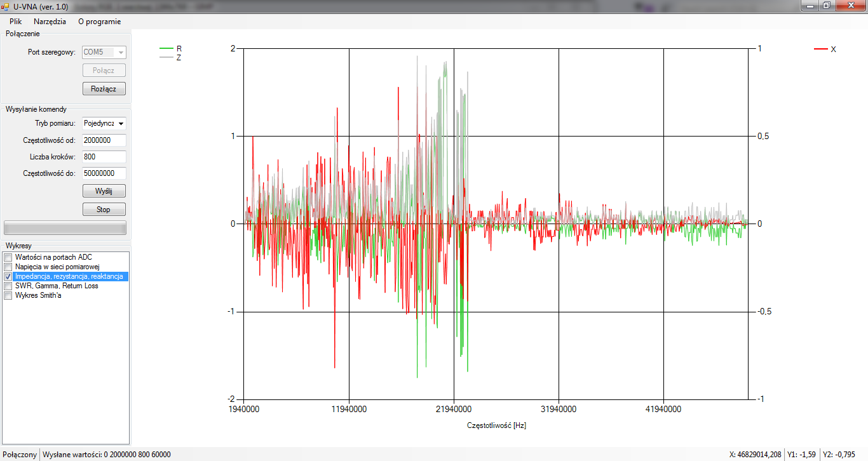The width and height of the screenshot is (868, 461).
Task: Click the Wyślij button
Action: tap(104, 191)
